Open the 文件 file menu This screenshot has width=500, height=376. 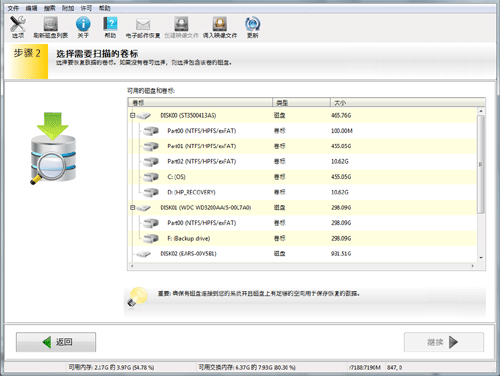pos(13,8)
